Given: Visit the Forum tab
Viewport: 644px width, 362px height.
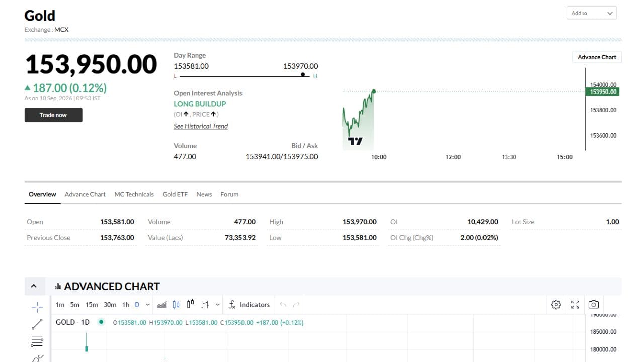Looking at the screenshot, I should [229, 194].
